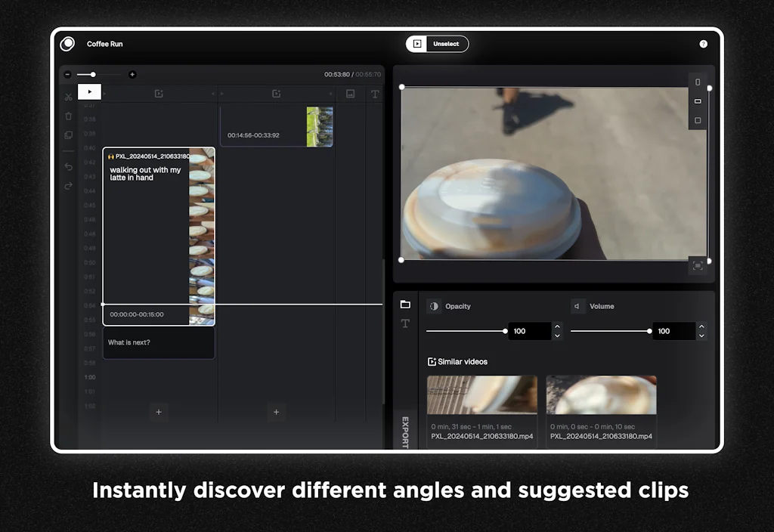Click the zoom in plus button

pos(132,74)
